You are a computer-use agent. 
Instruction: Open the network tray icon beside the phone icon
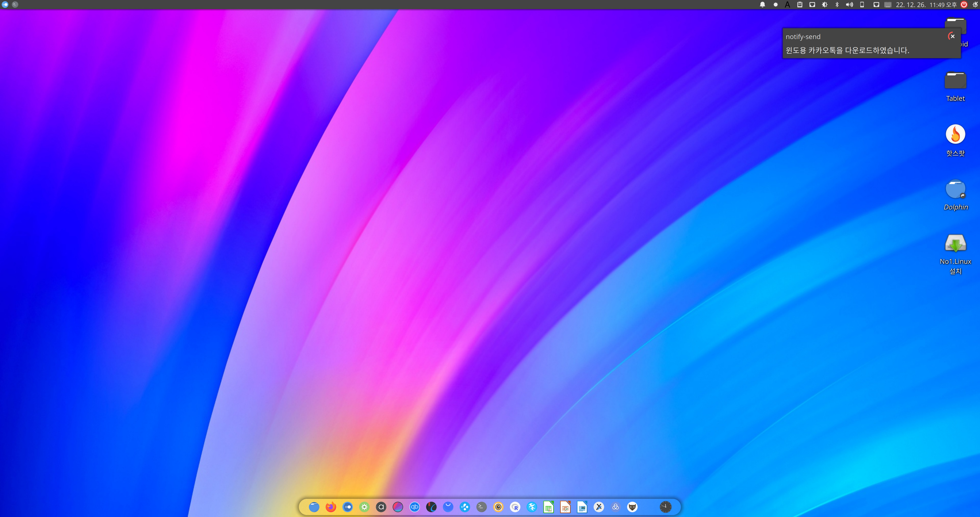[876, 5]
